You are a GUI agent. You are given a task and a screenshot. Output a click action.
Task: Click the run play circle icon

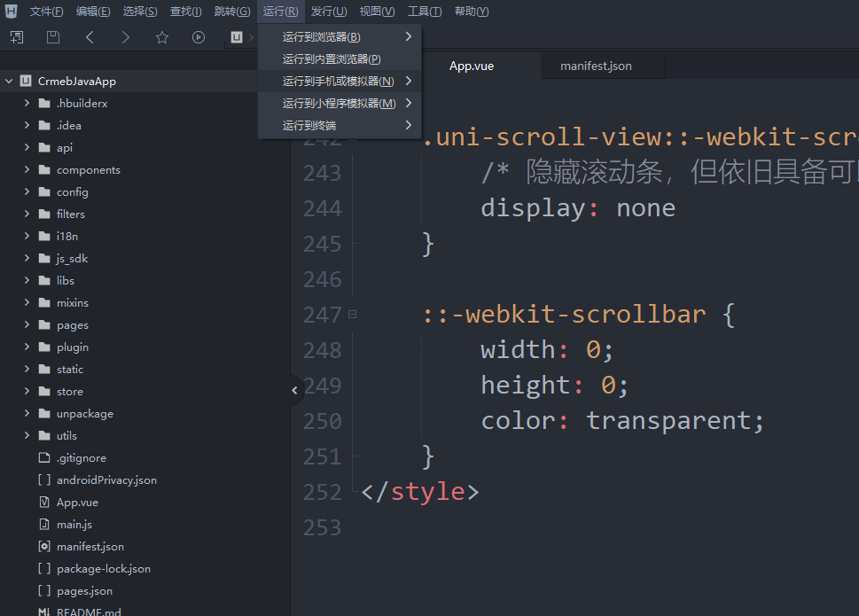[199, 37]
